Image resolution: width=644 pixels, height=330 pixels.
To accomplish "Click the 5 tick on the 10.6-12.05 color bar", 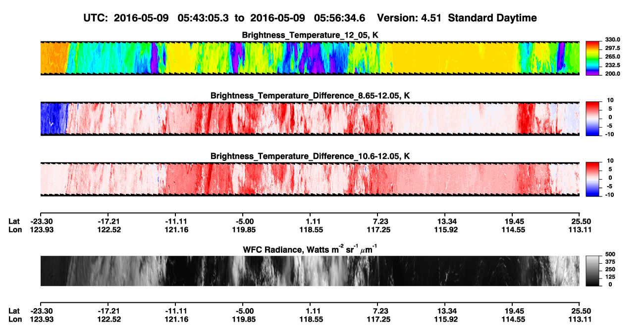I will (x=610, y=169).
